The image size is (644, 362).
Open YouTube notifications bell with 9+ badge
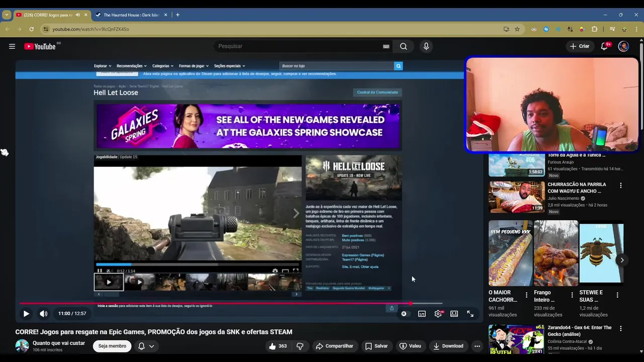pyautogui.click(x=605, y=46)
